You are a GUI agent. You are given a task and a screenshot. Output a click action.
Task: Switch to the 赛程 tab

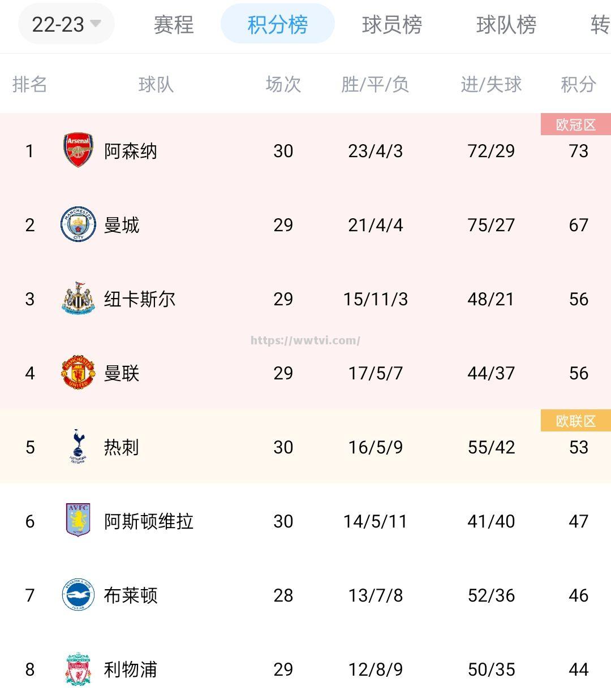[173, 25]
